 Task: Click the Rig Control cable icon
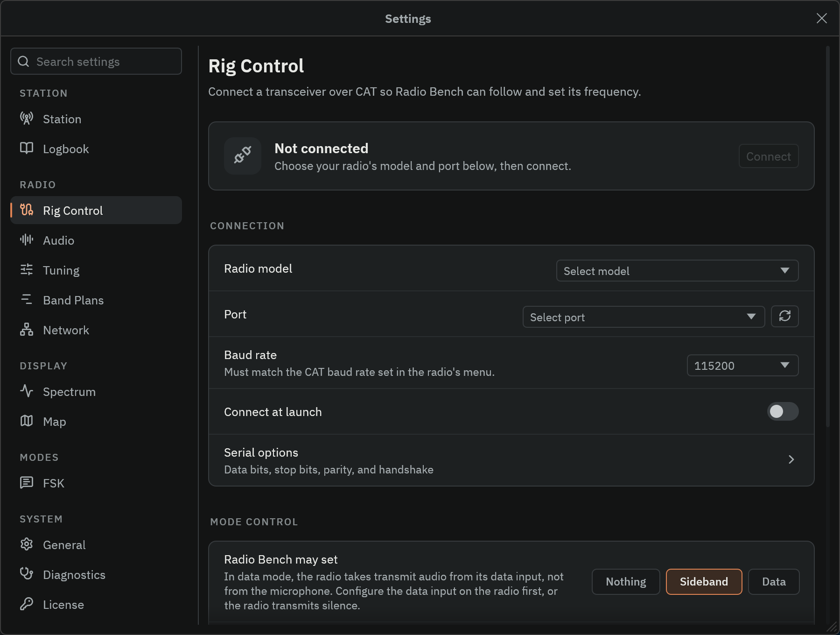point(27,210)
